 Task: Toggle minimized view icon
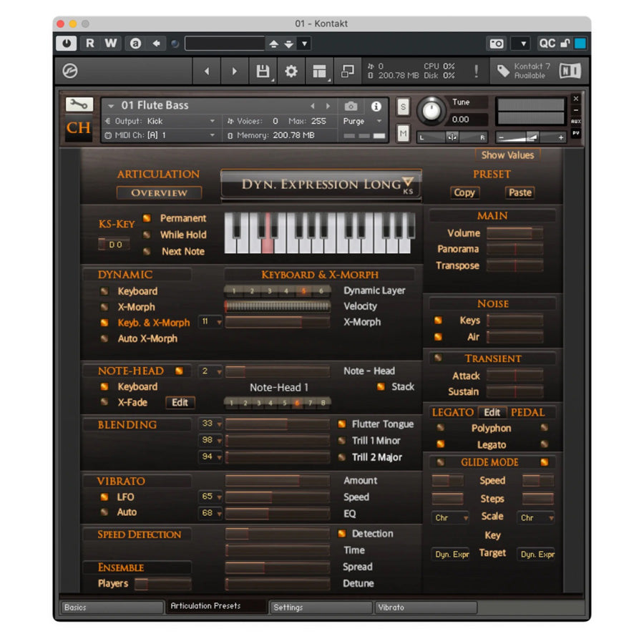(x=348, y=71)
